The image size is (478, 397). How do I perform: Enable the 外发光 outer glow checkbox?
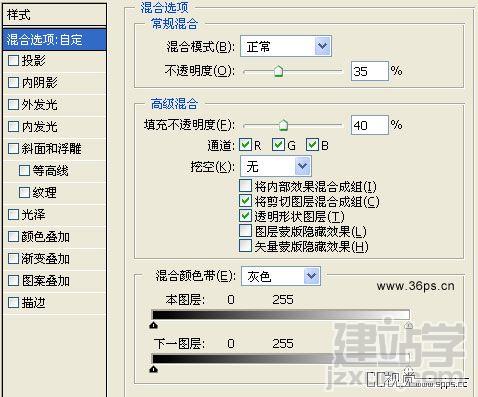point(13,104)
